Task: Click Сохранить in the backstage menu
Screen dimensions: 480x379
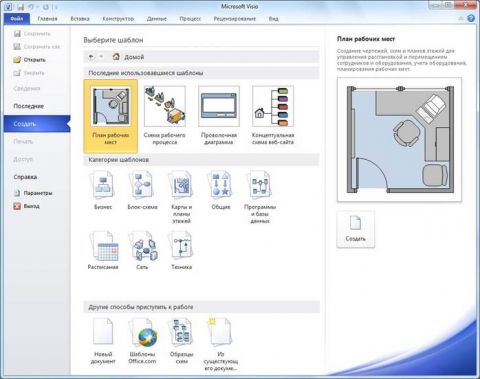Action: pyautogui.click(x=32, y=34)
